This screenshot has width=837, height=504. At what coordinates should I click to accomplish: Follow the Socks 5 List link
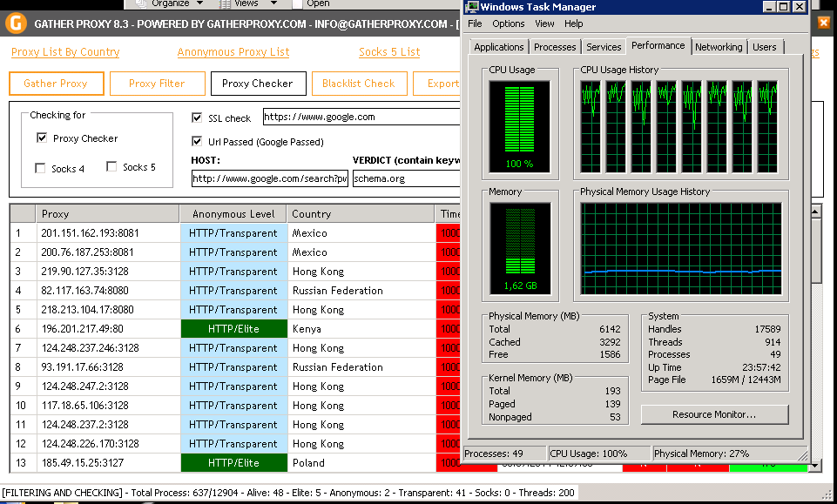point(389,51)
